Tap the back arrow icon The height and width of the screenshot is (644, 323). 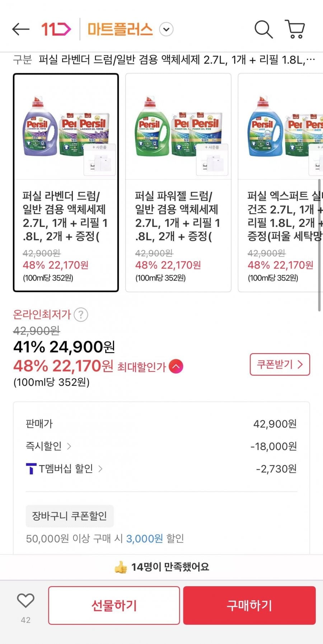click(x=20, y=29)
